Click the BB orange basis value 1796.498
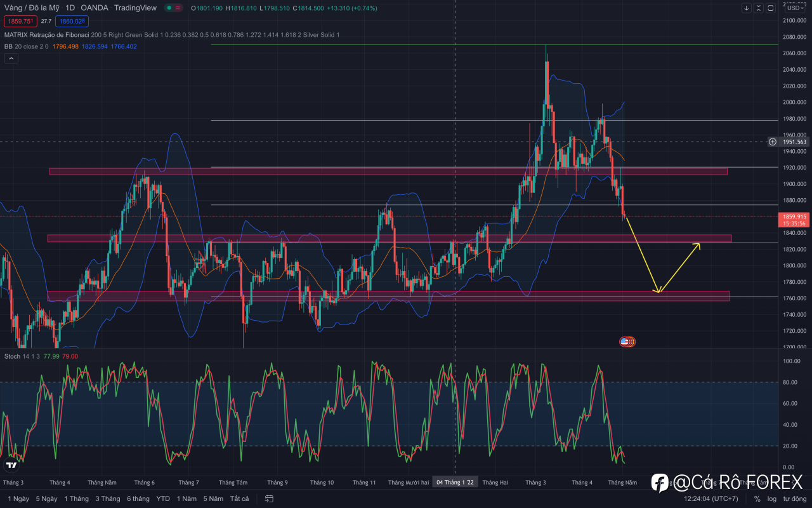This screenshot has width=812, height=508. click(x=65, y=46)
